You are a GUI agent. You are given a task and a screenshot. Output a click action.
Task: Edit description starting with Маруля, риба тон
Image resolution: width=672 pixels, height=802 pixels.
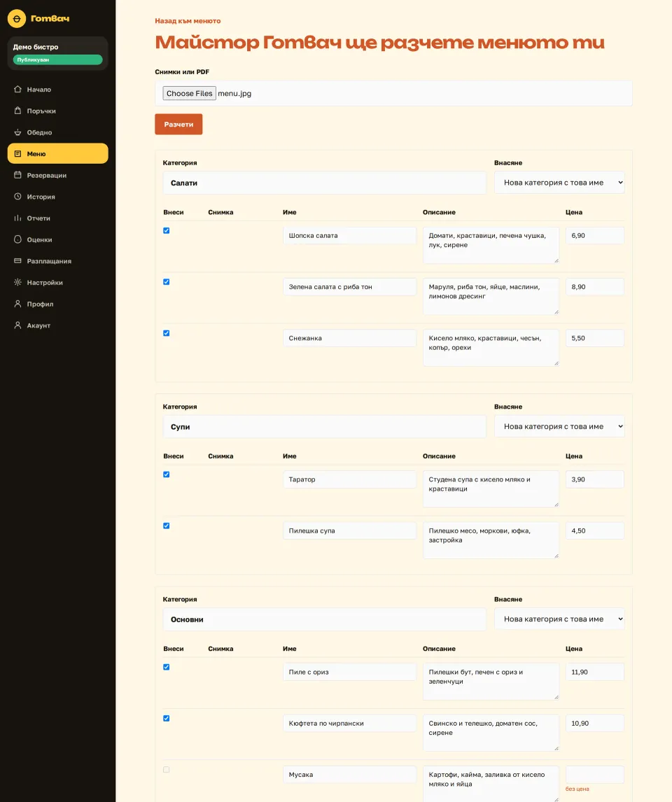491,297
